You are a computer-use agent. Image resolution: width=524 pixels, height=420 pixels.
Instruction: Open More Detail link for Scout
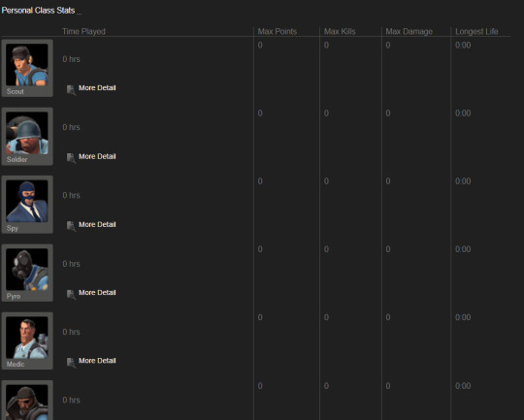[x=97, y=88]
